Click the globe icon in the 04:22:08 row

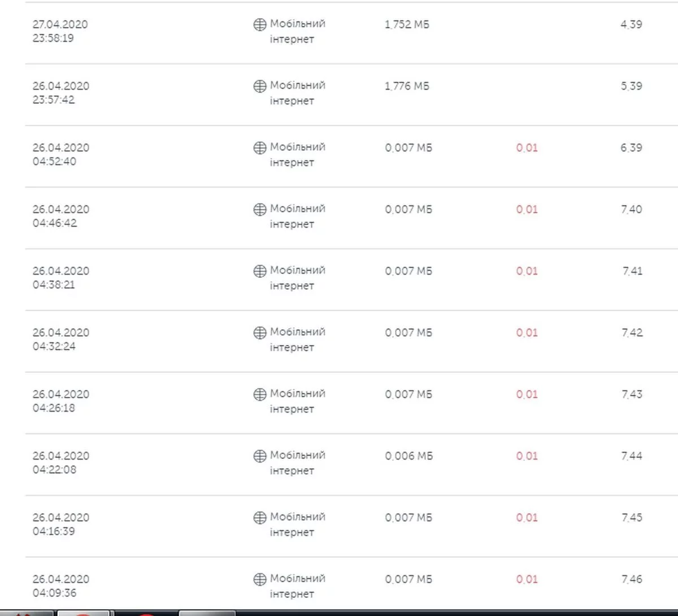click(x=259, y=455)
